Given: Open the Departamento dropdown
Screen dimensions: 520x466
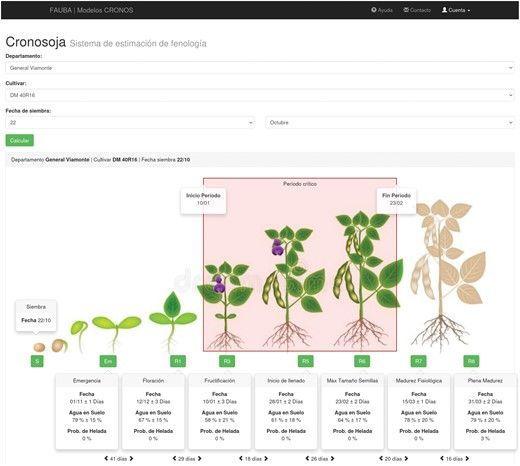Looking at the screenshot, I should [x=260, y=68].
